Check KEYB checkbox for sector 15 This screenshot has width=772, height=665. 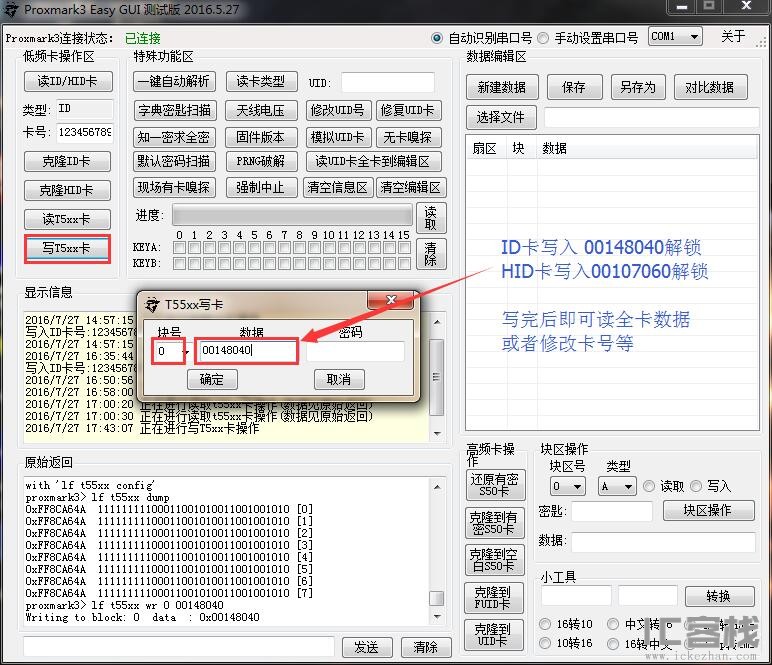coord(405,264)
